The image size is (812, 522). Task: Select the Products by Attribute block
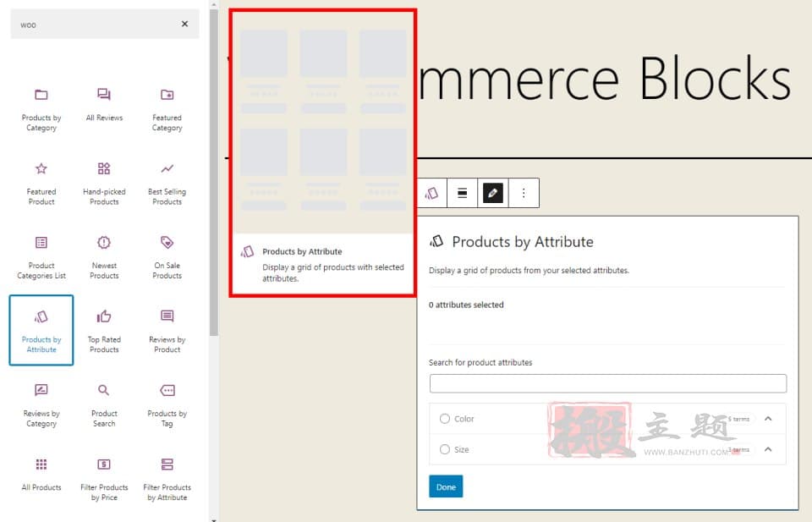pyautogui.click(x=41, y=331)
